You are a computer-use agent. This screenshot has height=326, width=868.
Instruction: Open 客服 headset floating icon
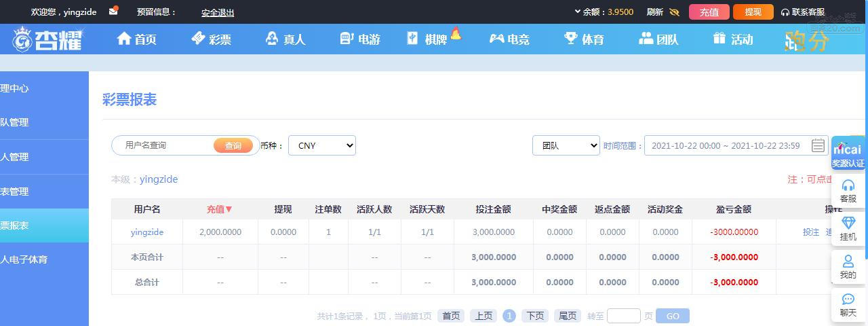coord(848,192)
